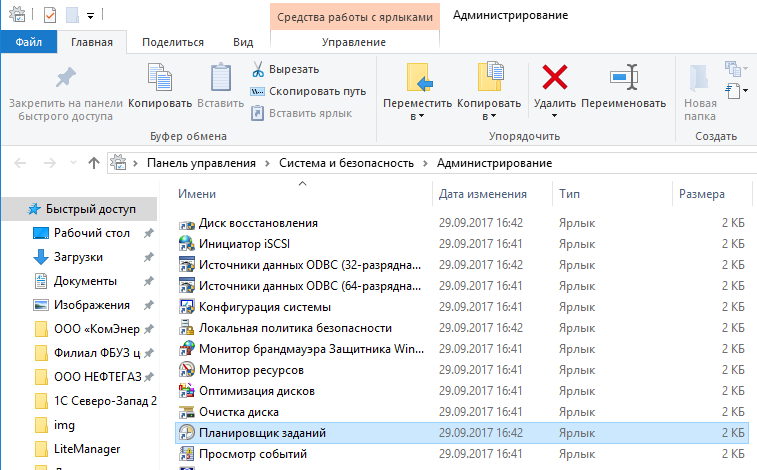Open the LiteManager folder in sidebar

87,449
